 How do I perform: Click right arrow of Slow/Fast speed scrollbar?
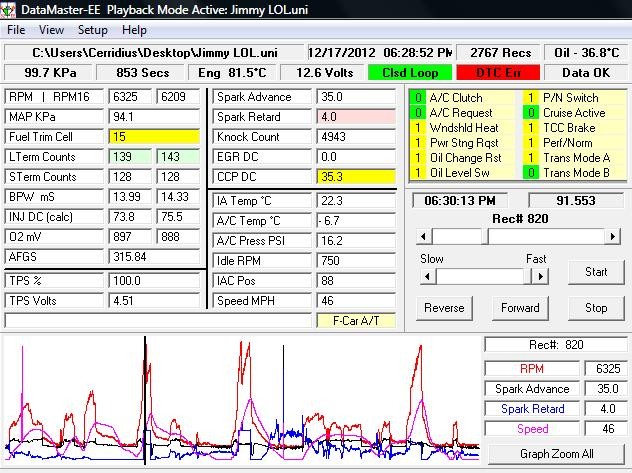pos(541,277)
